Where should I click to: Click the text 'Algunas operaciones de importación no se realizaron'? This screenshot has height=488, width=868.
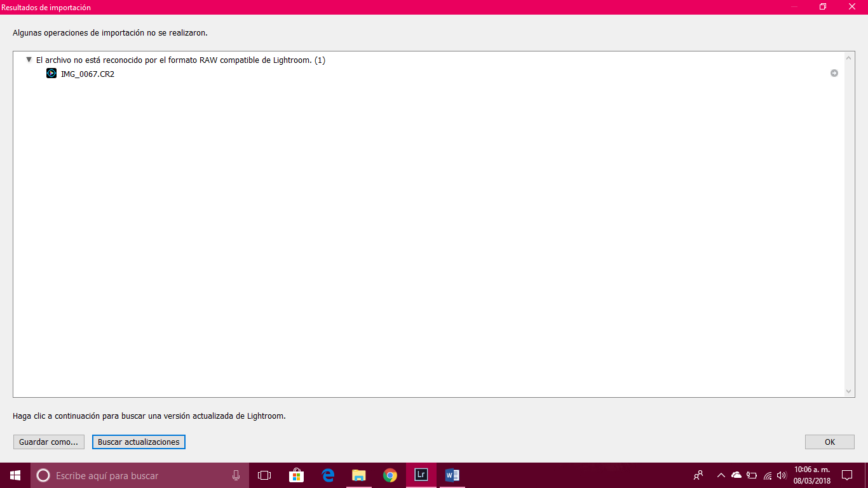tap(110, 32)
